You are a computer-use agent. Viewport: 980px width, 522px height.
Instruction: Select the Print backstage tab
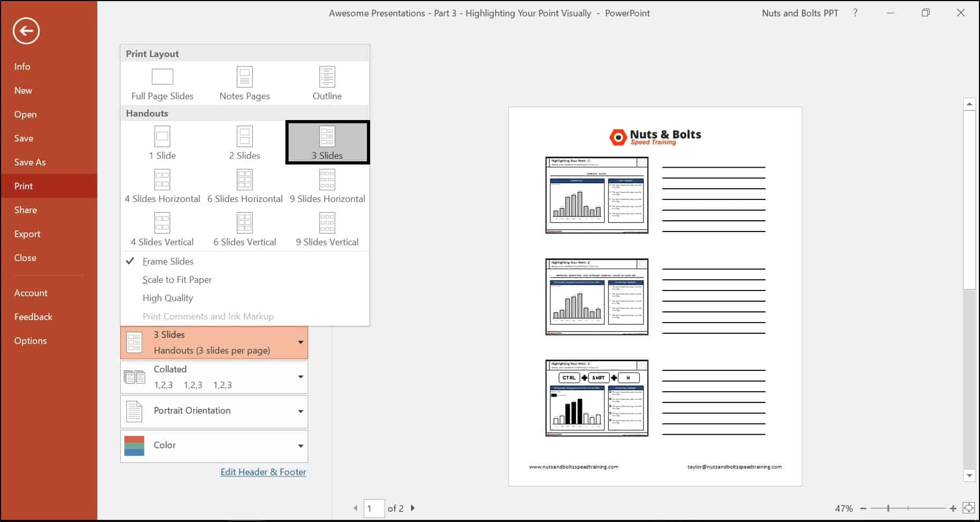[49, 186]
